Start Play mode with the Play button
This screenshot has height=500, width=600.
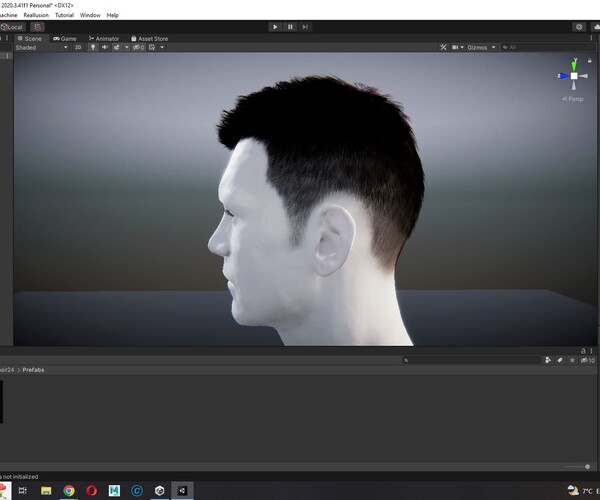[275, 27]
